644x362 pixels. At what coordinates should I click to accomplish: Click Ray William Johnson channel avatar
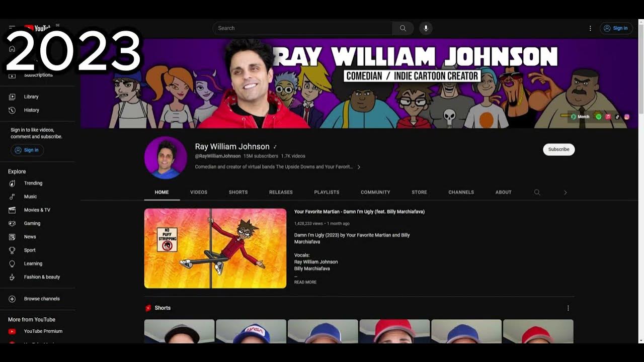pyautogui.click(x=166, y=157)
